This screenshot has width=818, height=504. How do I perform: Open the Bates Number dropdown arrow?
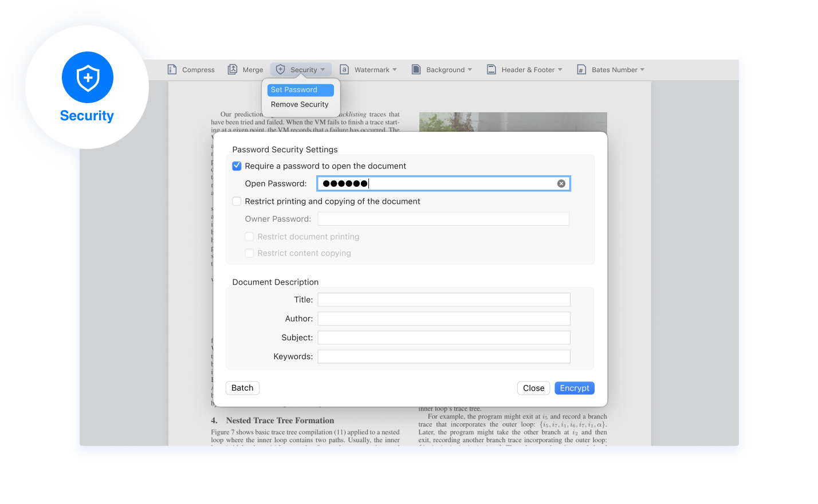[x=642, y=70]
